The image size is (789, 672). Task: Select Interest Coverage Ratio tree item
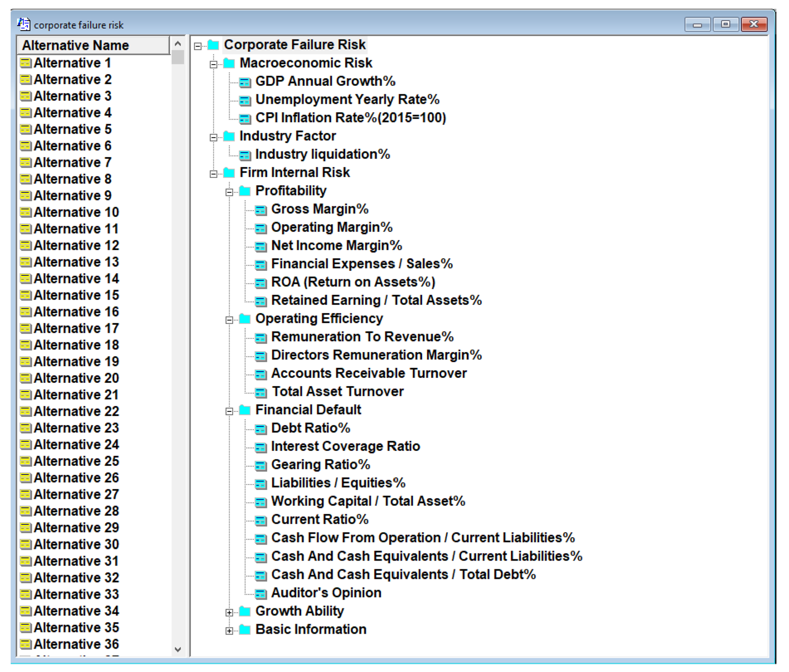(x=345, y=446)
